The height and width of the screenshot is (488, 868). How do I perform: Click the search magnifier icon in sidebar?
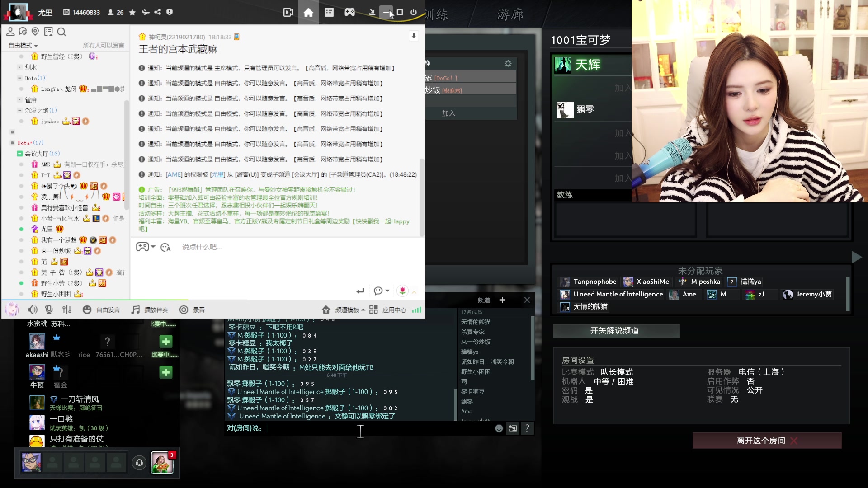(62, 32)
